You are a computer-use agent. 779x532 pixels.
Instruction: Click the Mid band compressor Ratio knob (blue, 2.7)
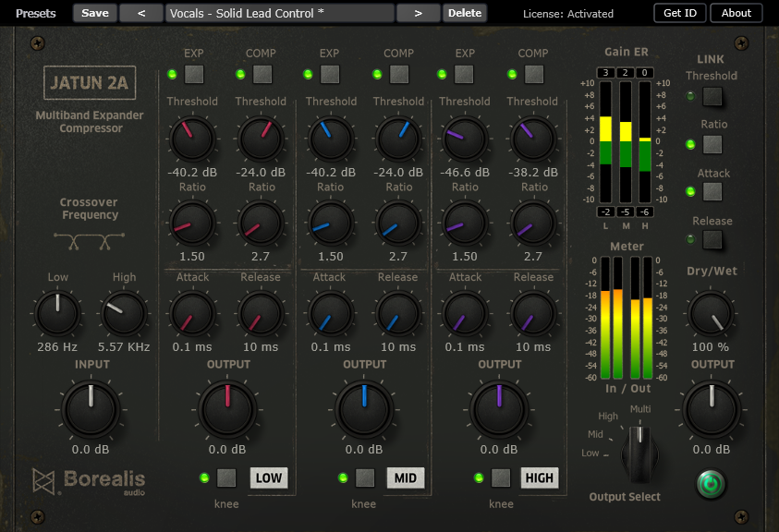click(398, 224)
